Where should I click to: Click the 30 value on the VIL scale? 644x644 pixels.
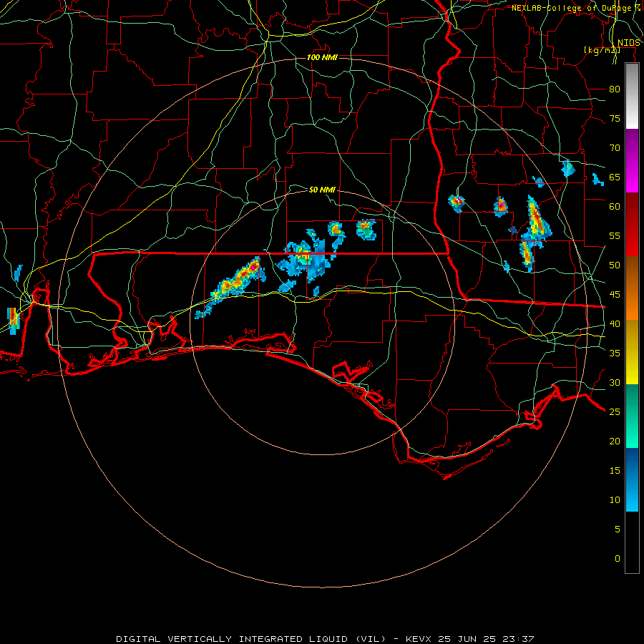click(x=615, y=383)
